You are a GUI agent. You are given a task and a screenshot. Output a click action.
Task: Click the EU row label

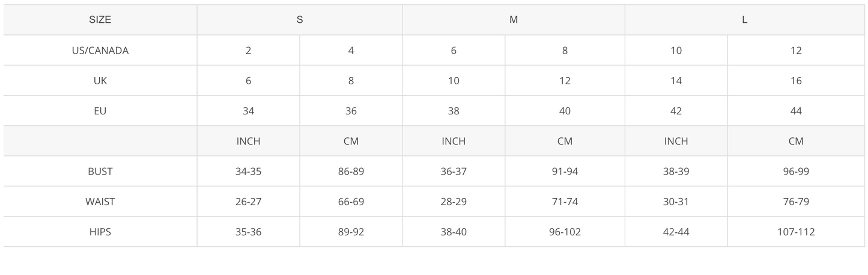[100, 111]
